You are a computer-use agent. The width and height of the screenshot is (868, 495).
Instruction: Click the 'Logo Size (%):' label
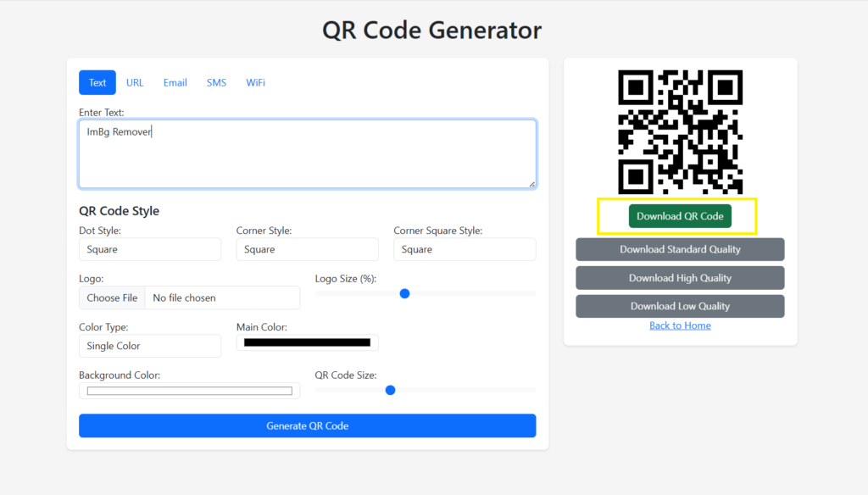[346, 279]
